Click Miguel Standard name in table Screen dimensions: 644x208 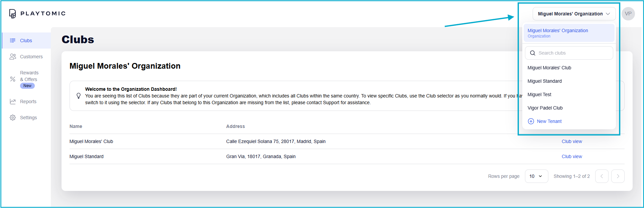pyautogui.click(x=87, y=156)
